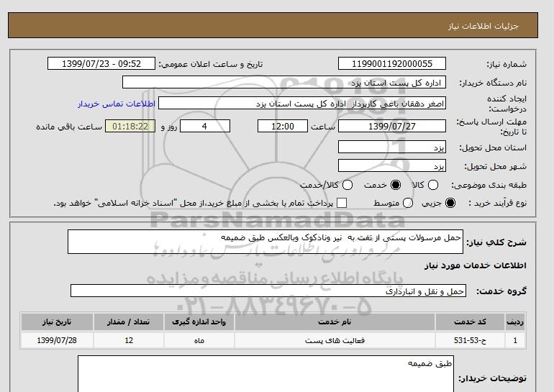Click the اطلاعات خدمات مورد نیاز section heading
Screen dimensions: 554x392
[x=475, y=265]
